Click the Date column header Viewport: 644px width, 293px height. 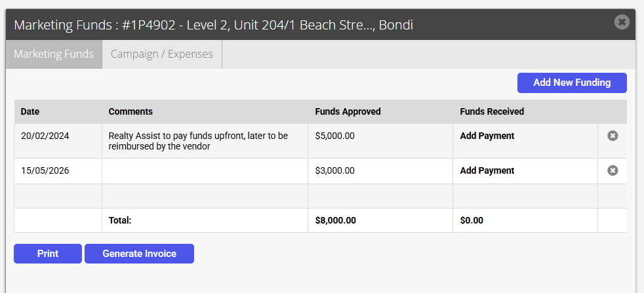30,111
